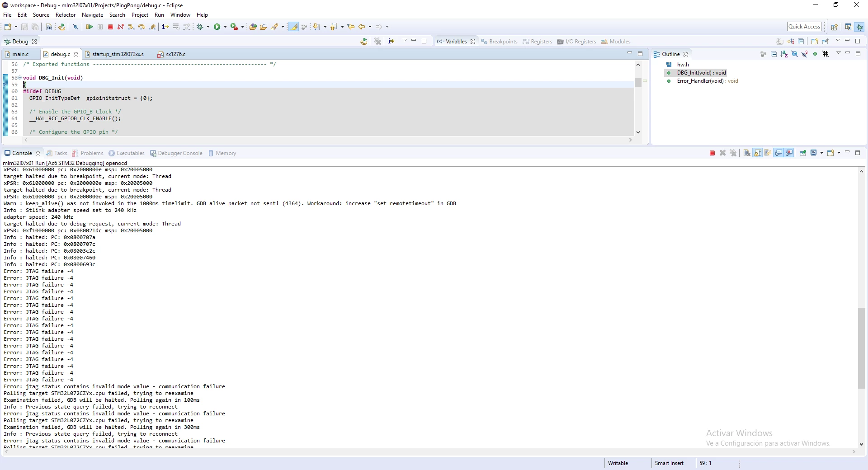The height and width of the screenshot is (470, 868).
Task: Open the Open Console dropdown arrow
Action: 839,153
